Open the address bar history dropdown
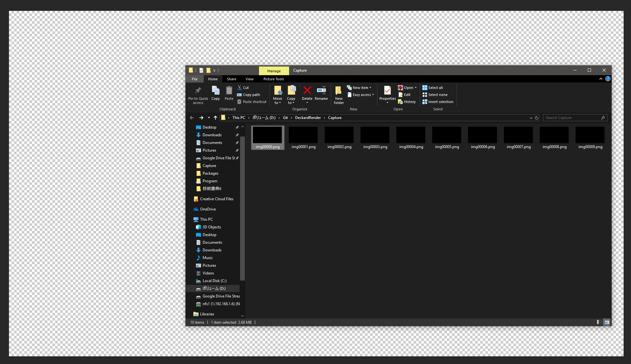The height and width of the screenshot is (364, 631). point(531,118)
